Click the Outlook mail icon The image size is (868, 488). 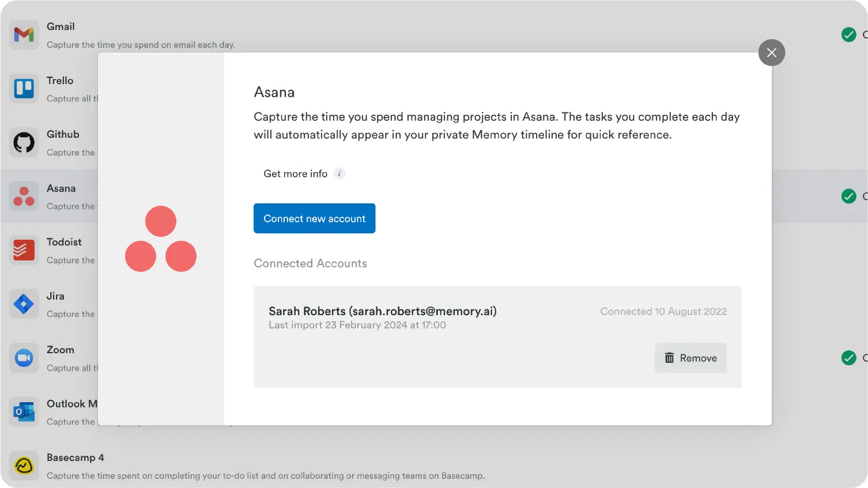24,411
